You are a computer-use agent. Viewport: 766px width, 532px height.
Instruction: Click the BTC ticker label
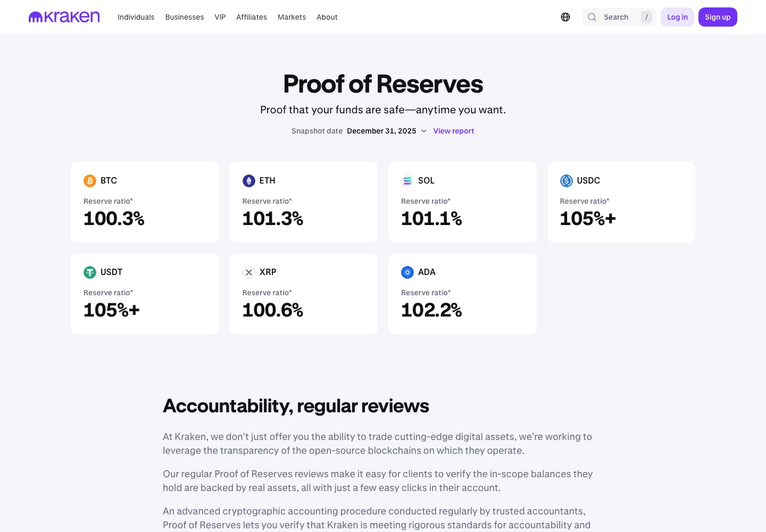click(x=109, y=181)
